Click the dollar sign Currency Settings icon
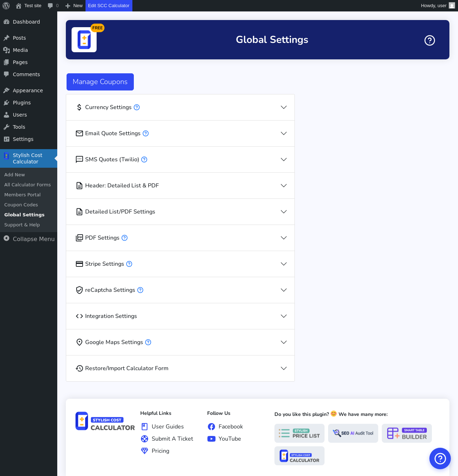 click(x=79, y=107)
